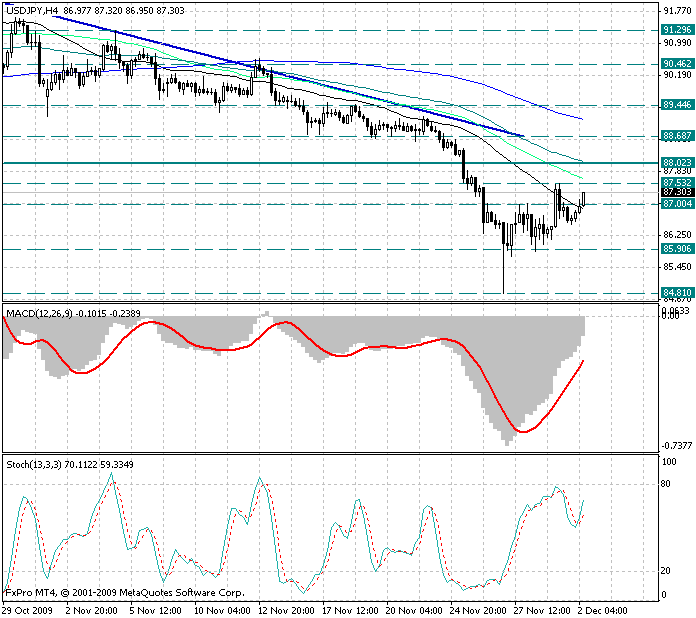696x618 pixels.
Task: Select the 88.687 price level label
Action: click(677, 135)
